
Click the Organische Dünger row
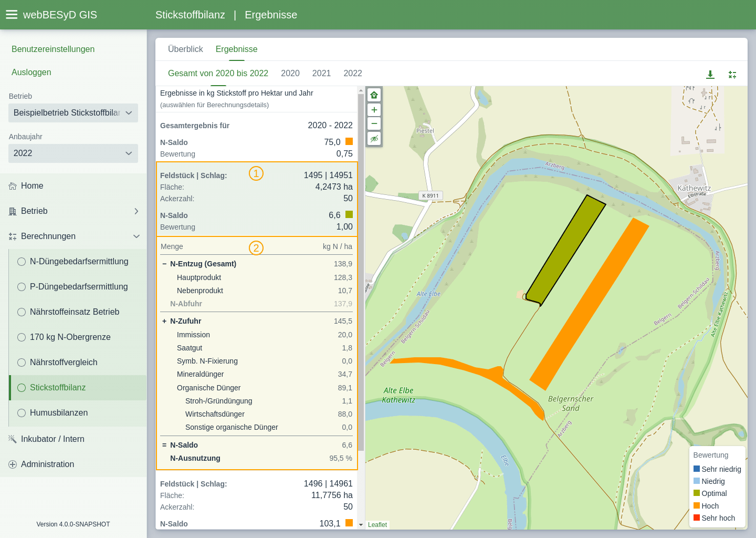coord(257,388)
